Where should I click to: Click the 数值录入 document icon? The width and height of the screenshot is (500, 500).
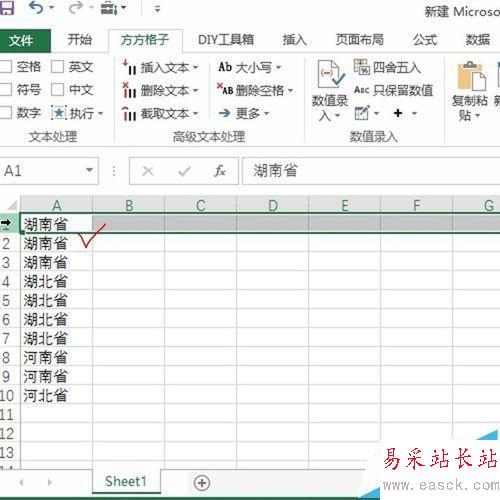click(x=331, y=74)
